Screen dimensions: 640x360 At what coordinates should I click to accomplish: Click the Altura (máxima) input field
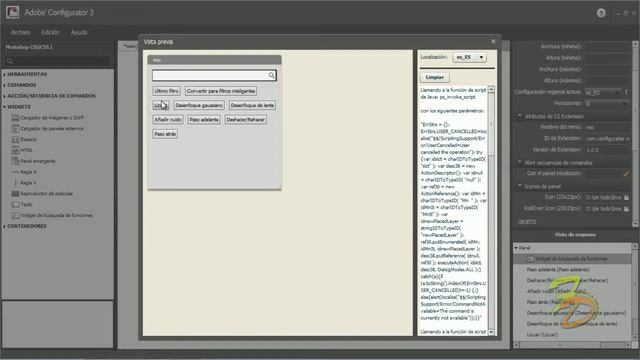[x=606, y=81]
